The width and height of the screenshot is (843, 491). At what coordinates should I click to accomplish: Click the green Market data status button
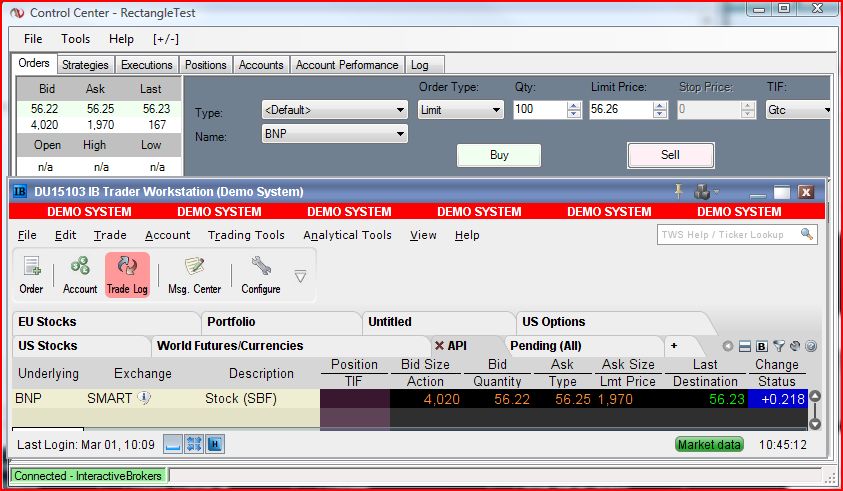tap(709, 445)
